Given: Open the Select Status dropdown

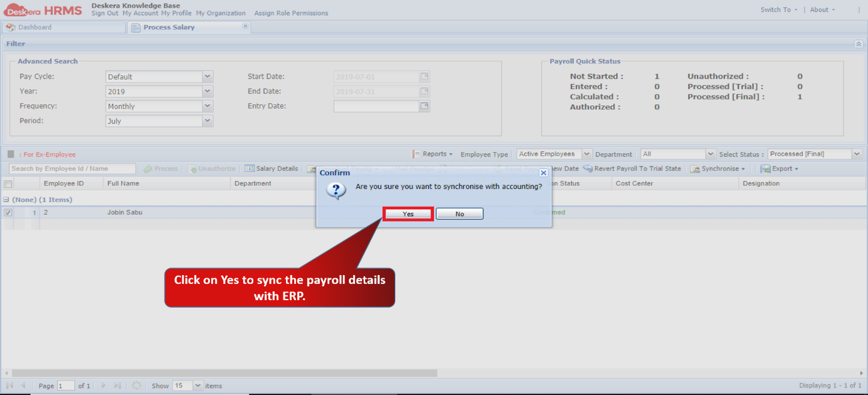Looking at the screenshot, I should coord(857,154).
